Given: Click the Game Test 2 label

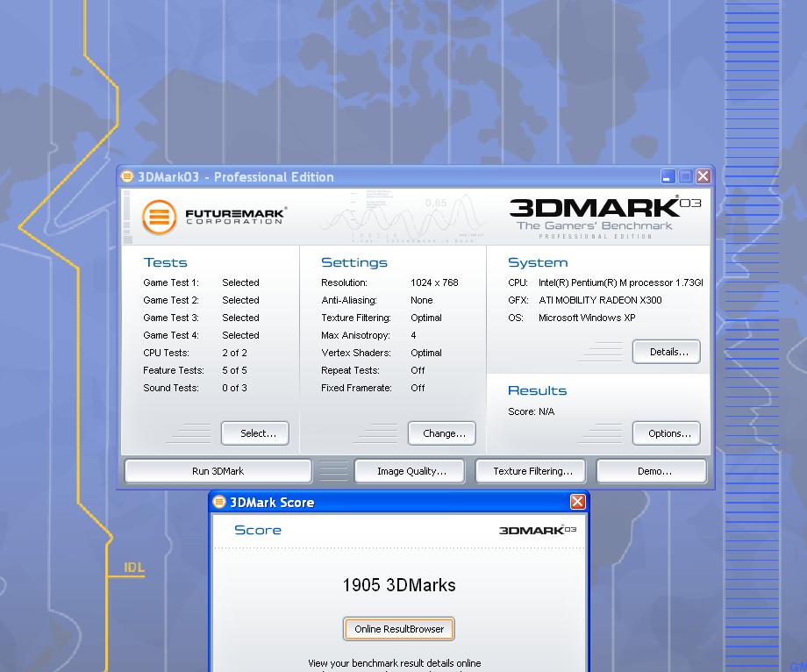Looking at the screenshot, I should [x=171, y=300].
